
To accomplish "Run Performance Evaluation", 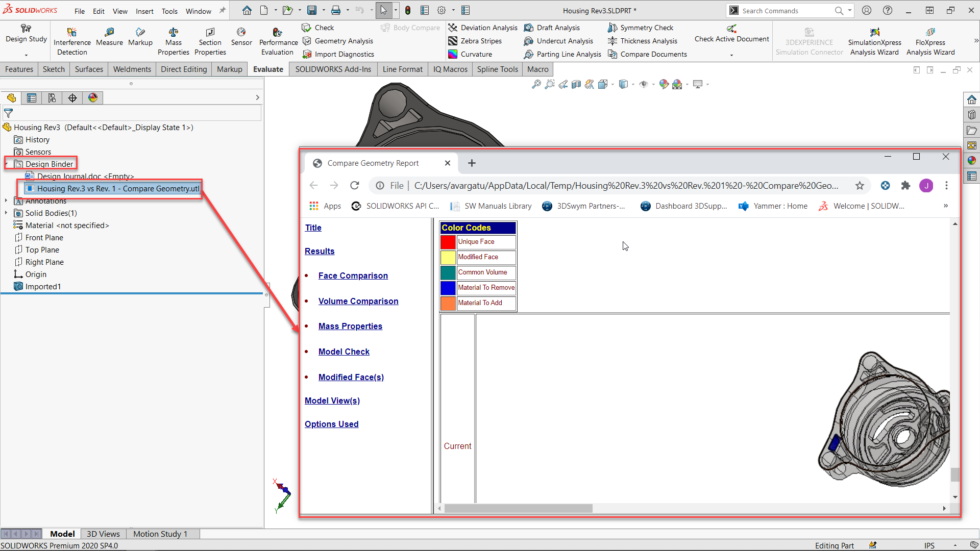I will click(278, 41).
